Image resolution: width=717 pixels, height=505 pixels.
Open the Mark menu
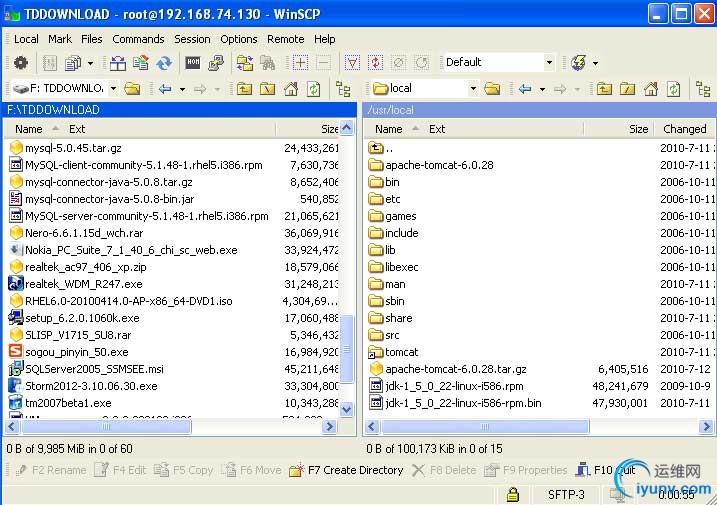pyautogui.click(x=60, y=39)
